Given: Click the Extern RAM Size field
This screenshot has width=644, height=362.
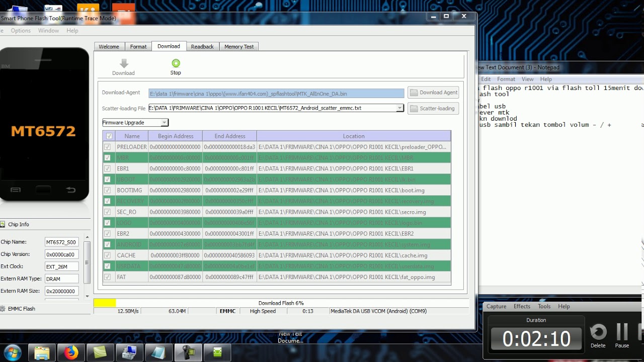Looking at the screenshot, I should [x=61, y=291].
